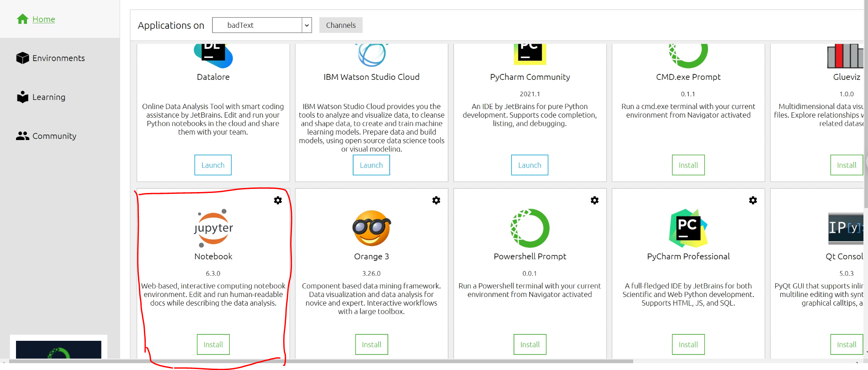Click the Anaconda banner thumbnail in sidebar

coord(58,349)
